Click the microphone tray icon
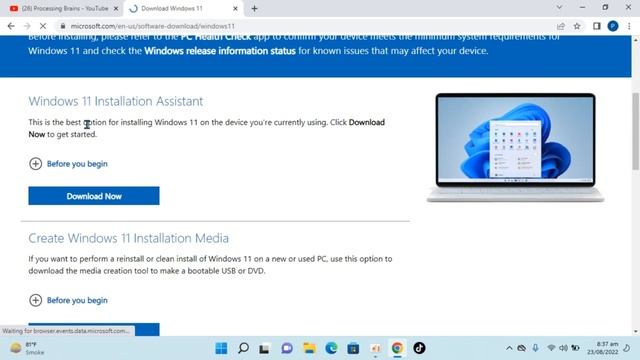The image size is (640, 360). click(536, 348)
